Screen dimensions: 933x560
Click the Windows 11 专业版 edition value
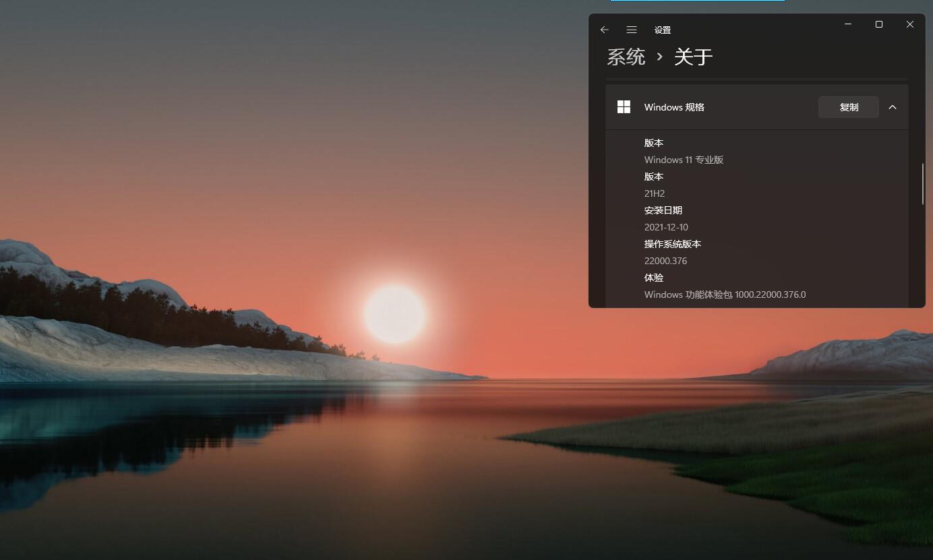[x=684, y=160]
